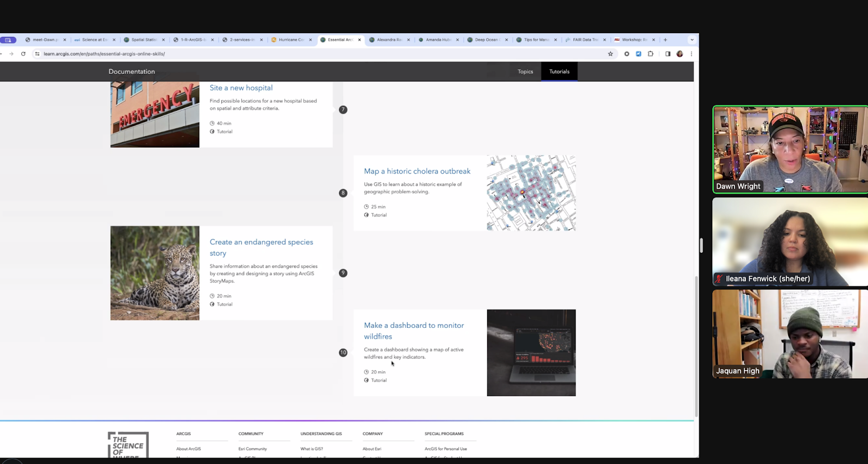The image size is (868, 464).
Task: Click the step 8 path marker
Action: [343, 193]
